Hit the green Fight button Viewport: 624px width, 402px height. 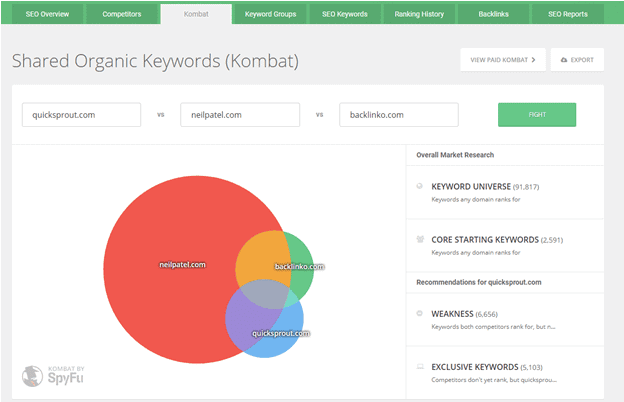(537, 115)
